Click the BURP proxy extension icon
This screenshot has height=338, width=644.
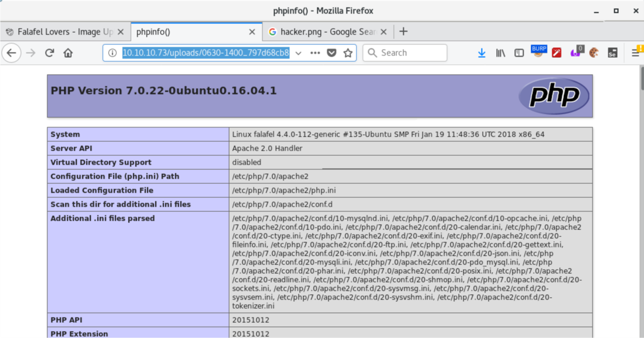(538, 52)
